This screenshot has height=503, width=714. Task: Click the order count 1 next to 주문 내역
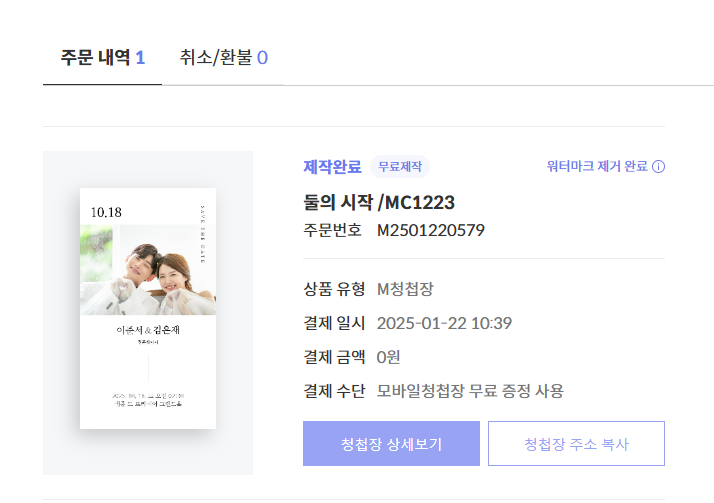(140, 57)
